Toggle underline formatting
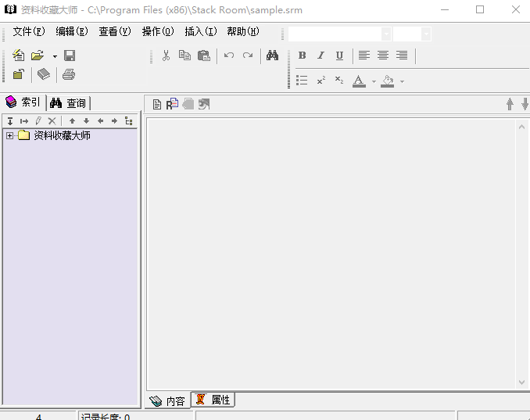 pos(339,56)
